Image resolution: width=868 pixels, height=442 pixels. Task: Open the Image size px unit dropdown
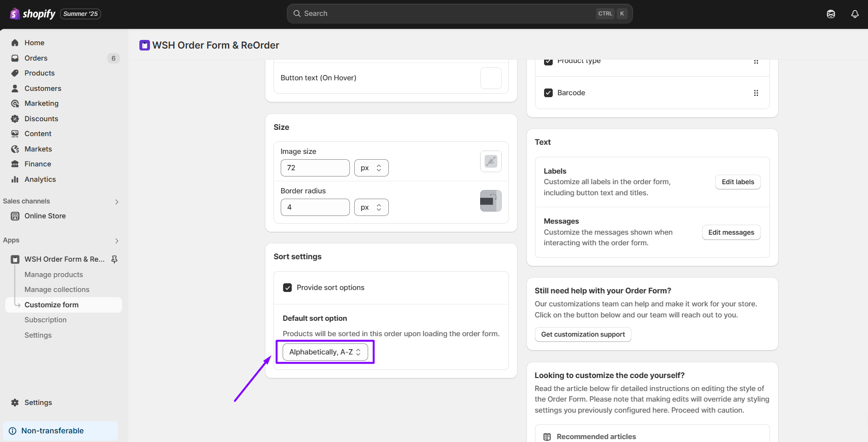(371, 168)
